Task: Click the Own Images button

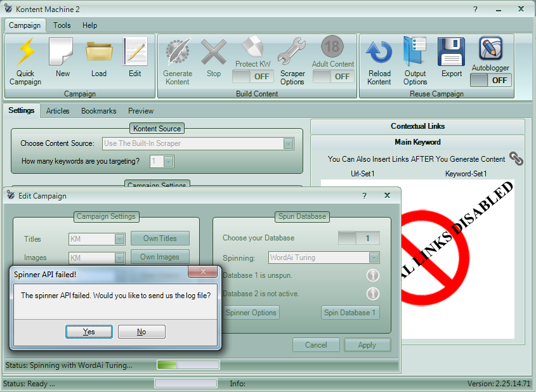Action: coord(160,257)
